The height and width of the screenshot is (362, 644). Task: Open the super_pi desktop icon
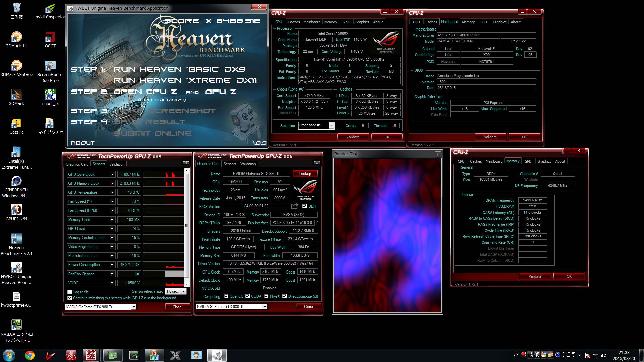pos(50,97)
